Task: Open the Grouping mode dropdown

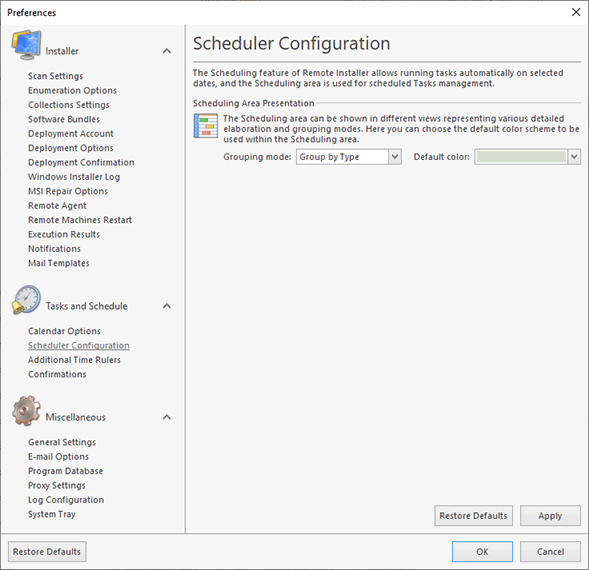Action: coord(395,157)
